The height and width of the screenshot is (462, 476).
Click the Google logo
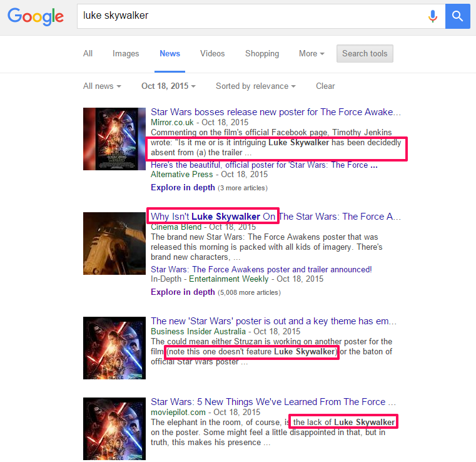pos(36,16)
